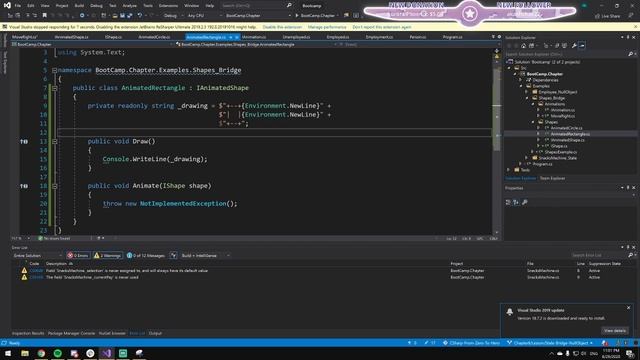Click the Property Pages wrench in Properties panel
The width and height of the screenshot is (640, 360).
point(524,202)
